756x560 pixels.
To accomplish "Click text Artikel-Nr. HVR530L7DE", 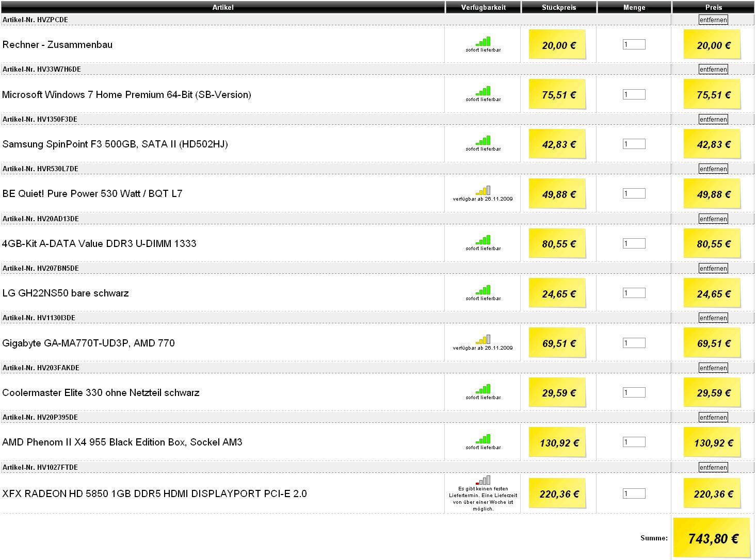I will point(40,169).
